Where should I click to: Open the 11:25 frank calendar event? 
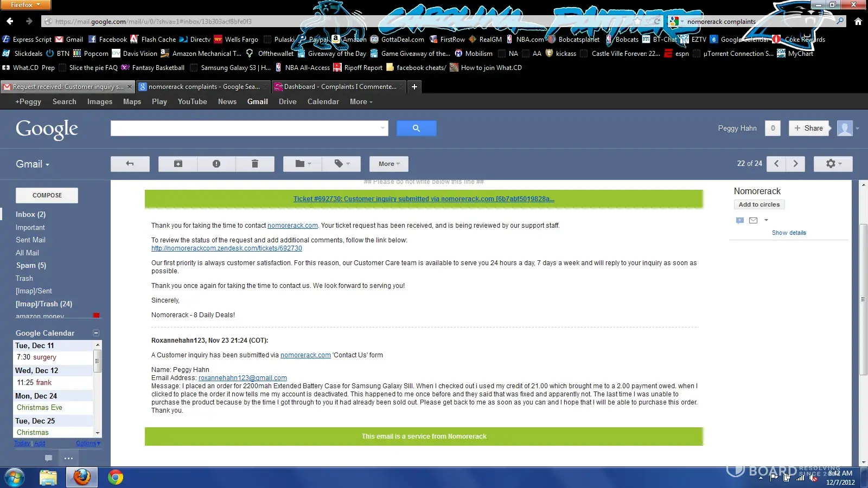click(34, 383)
